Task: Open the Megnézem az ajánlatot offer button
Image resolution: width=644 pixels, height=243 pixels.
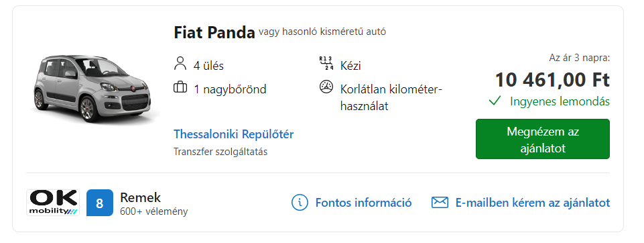Action: (543, 139)
